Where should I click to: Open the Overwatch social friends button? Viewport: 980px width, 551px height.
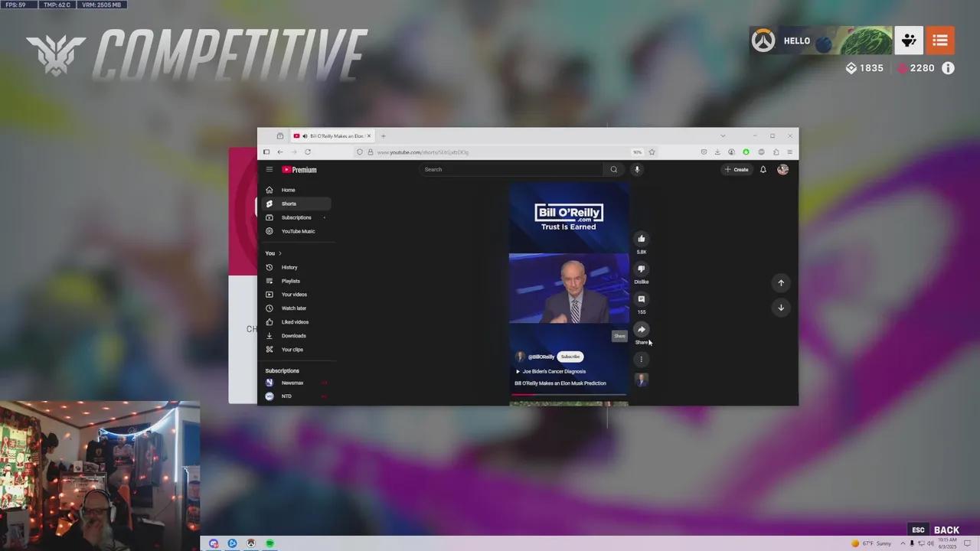(x=909, y=41)
